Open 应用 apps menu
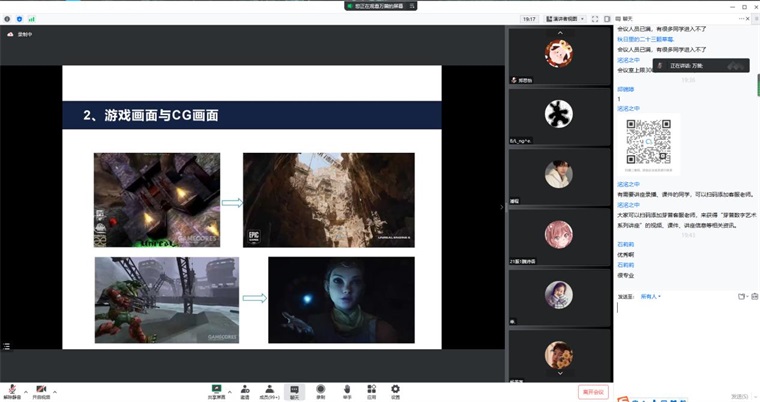Viewport: 760px width, 402px height. [x=371, y=391]
